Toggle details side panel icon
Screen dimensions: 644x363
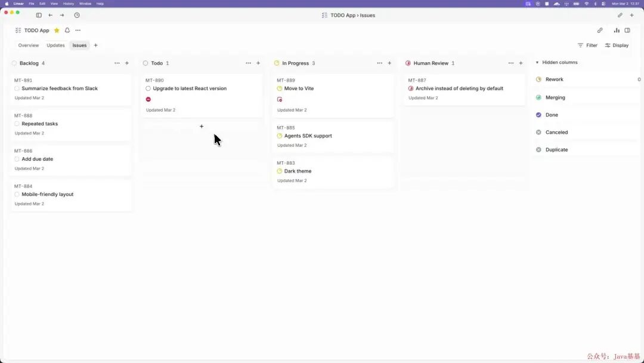tap(627, 30)
